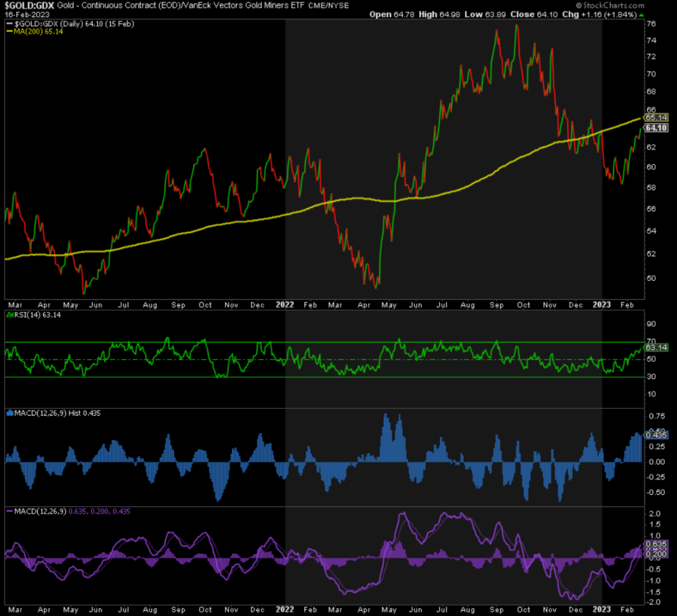Click the 0.435 tag on the histogram axis
The width and height of the screenshot is (677, 616).
[656, 435]
